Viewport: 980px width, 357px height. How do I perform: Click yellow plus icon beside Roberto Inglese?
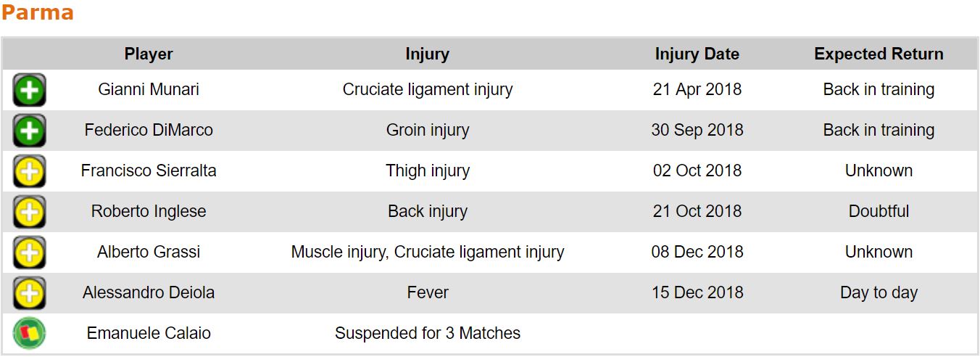(29, 212)
